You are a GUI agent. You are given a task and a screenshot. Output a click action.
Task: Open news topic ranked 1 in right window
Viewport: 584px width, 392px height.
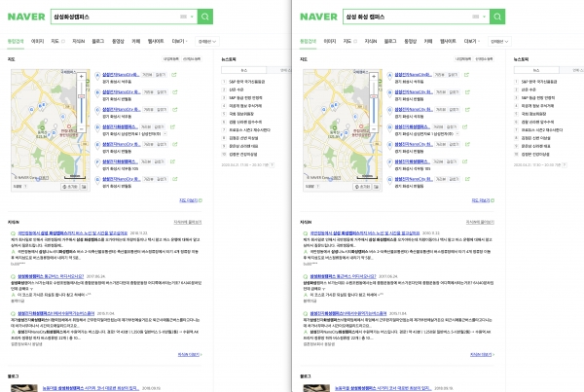pos(539,82)
